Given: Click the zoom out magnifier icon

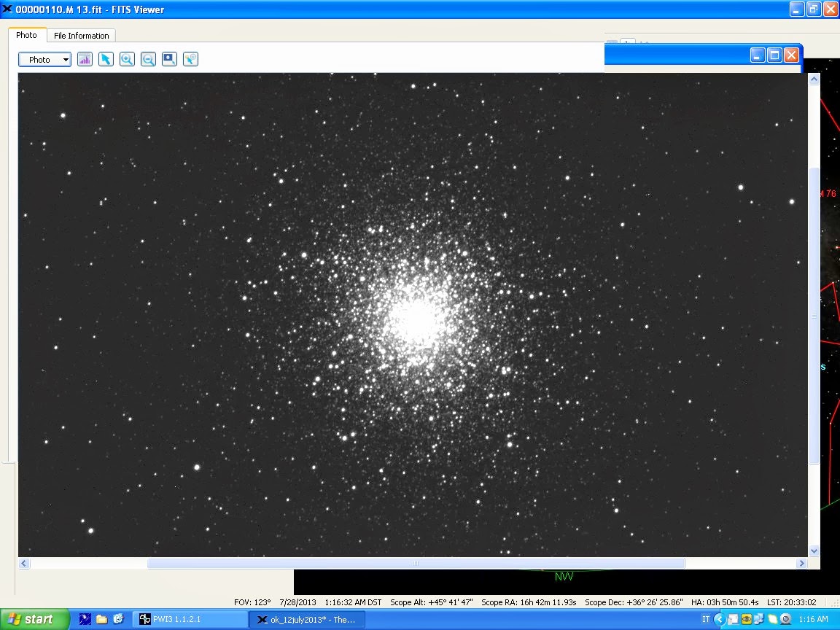Looking at the screenshot, I should [148, 60].
